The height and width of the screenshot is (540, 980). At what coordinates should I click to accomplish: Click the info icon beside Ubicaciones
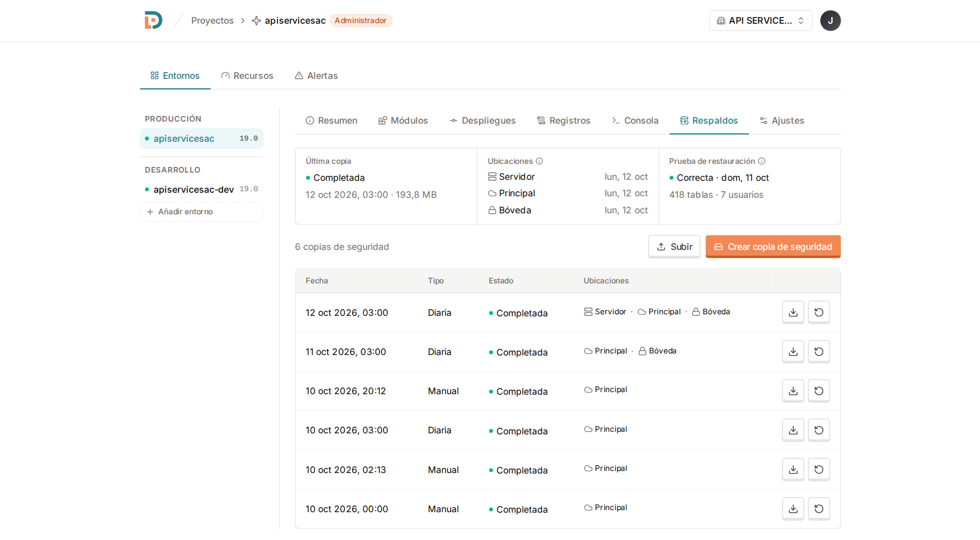(539, 161)
